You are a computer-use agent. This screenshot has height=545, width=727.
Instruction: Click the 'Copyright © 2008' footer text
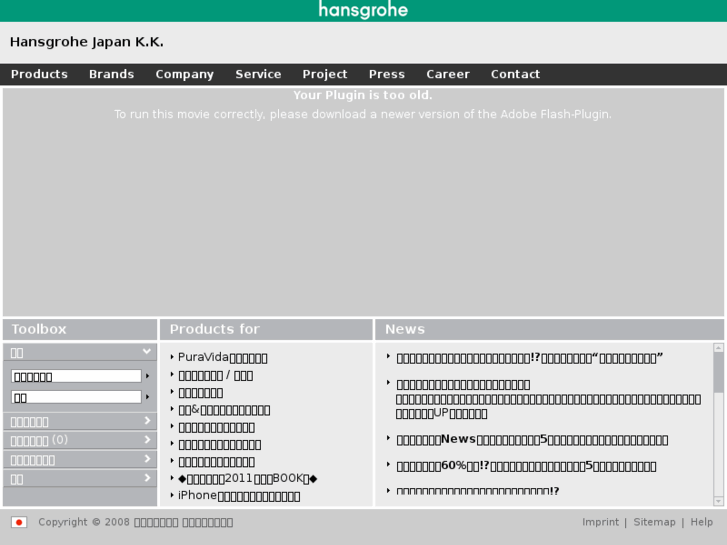(x=84, y=522)
